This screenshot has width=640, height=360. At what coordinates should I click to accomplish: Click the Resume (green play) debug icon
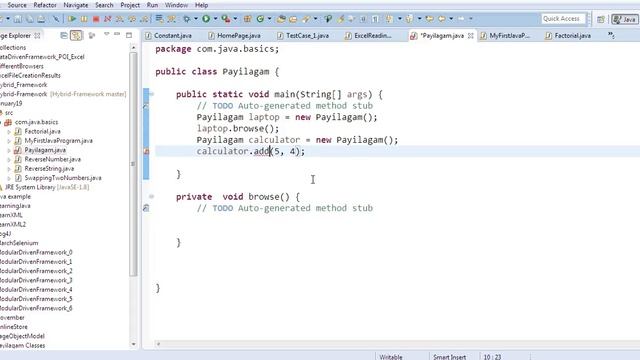pyautogui.click(x=72, y=19)
